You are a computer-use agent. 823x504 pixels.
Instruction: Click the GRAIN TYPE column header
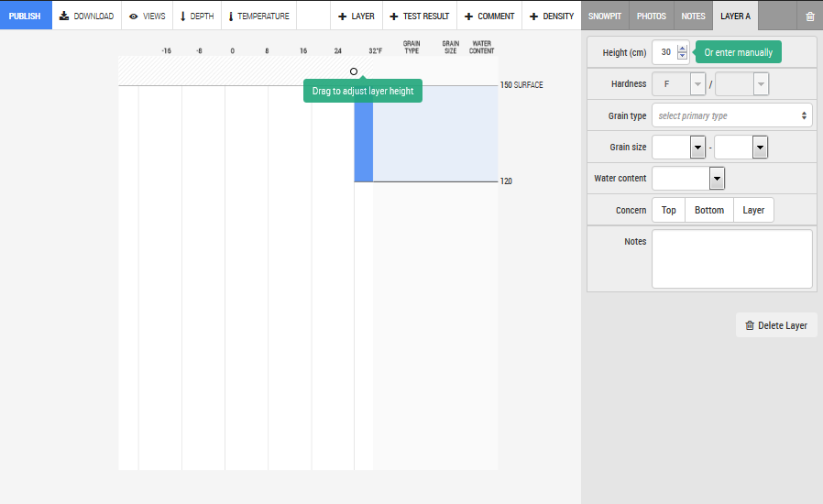(x=411, y=48)
